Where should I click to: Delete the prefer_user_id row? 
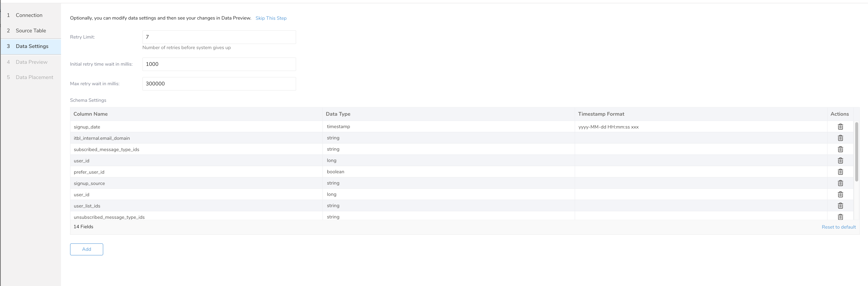pyautogui.click(x=840, y=172)
